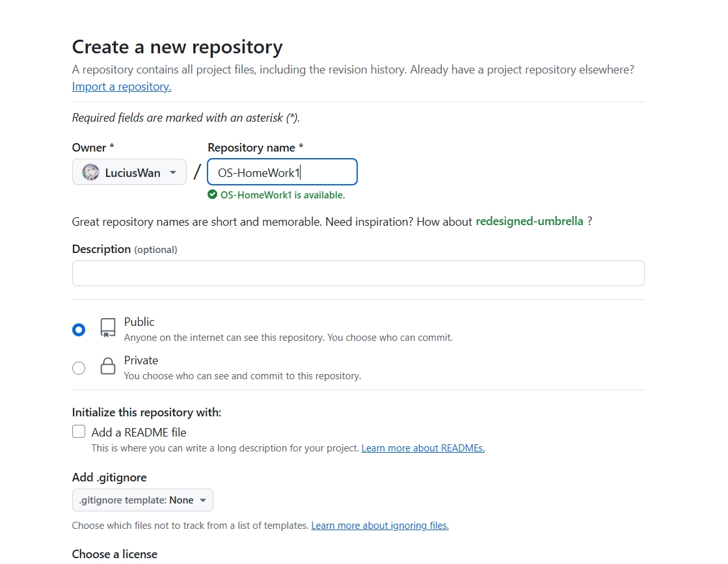Click the 'OS-HomeWork1 is available.' message

pyautogui.click(x=282, y=195)
